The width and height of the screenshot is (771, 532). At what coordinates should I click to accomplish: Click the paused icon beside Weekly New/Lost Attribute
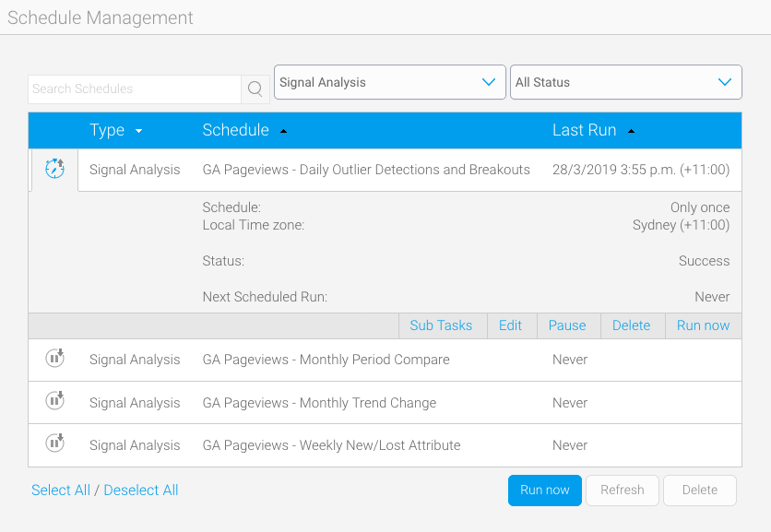tap(54, 444)
